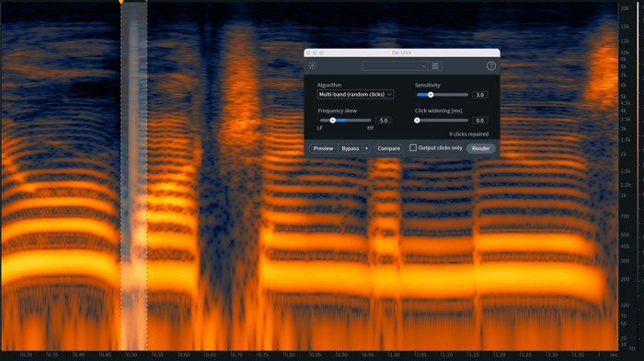Open the preset menu hamburger icon
The width and height of the screenshot is (644, 361).
click(435, 65)
